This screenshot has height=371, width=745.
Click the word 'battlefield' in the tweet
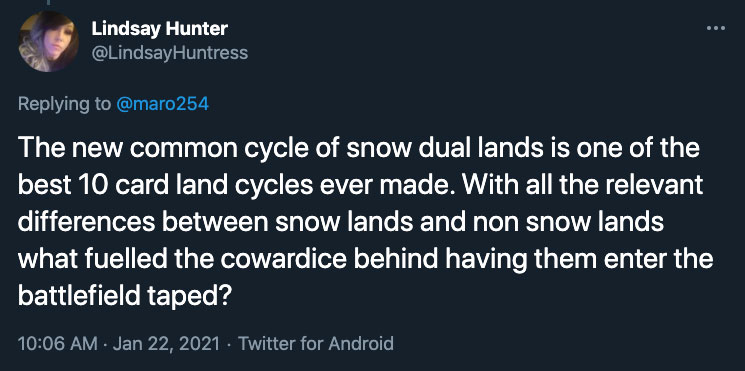pos(79,297)
